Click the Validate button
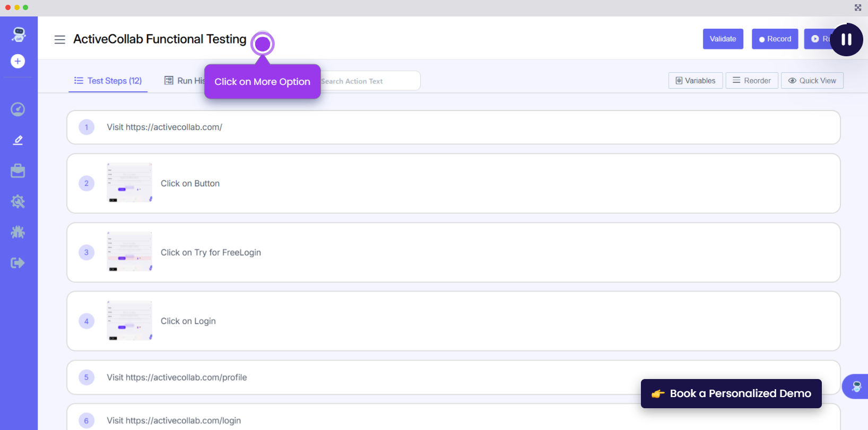The height and width of the screenshot is (430, 868). pos(723,39)
